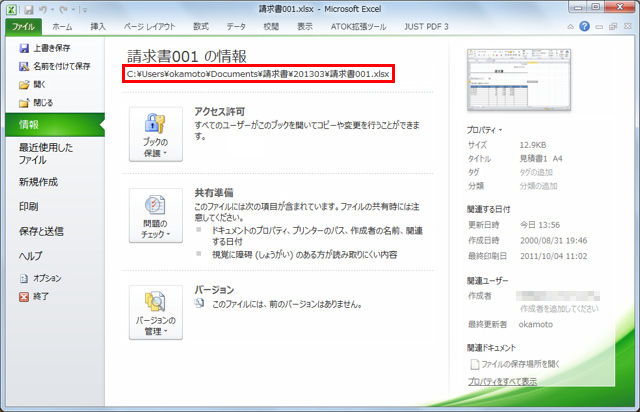Click the タイトル value 見積書1 A4
The image size is (640, 412).
click(541, 158)
